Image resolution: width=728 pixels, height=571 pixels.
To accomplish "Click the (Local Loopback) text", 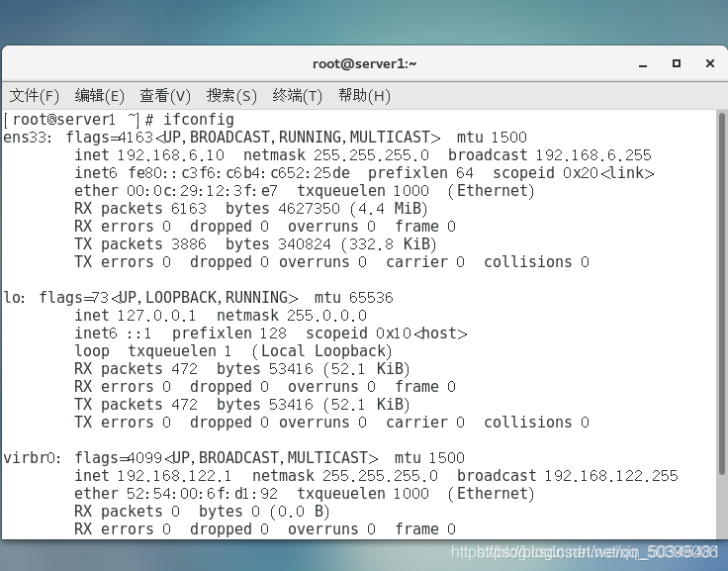I will [322, 351].
